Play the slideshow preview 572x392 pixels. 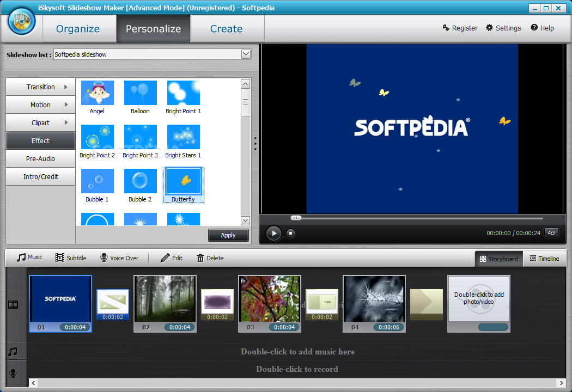(273, 233)
